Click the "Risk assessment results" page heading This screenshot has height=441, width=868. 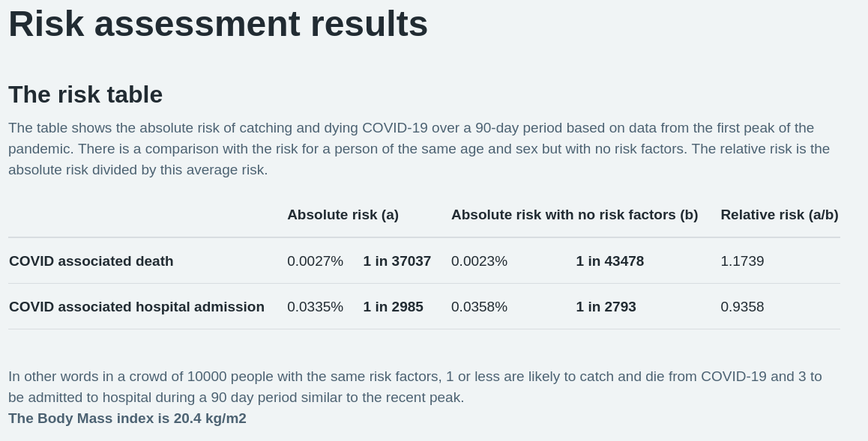coord(218,24)
